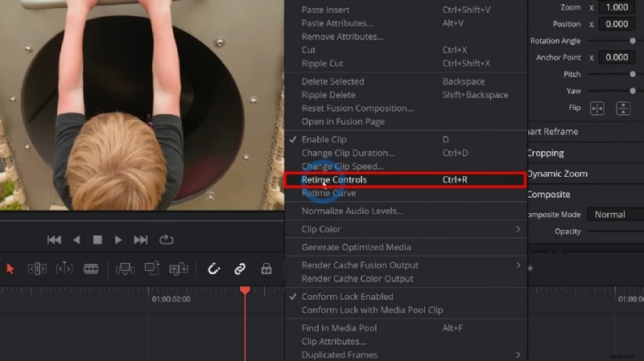Select Conform Lock with Media Pool Clip
The image size is (644, 361).
tap(406, 310)
